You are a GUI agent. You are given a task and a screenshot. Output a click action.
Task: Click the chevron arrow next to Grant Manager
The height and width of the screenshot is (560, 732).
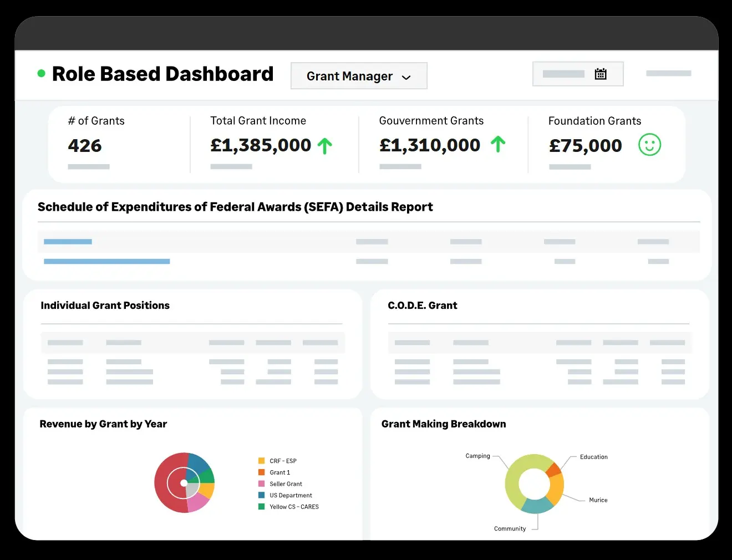tap(406, 78)
